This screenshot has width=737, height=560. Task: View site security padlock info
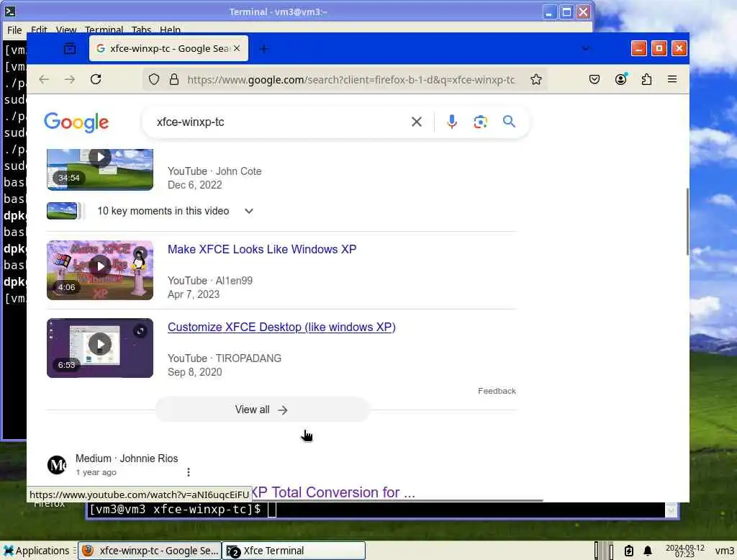[x=174, y=79]
